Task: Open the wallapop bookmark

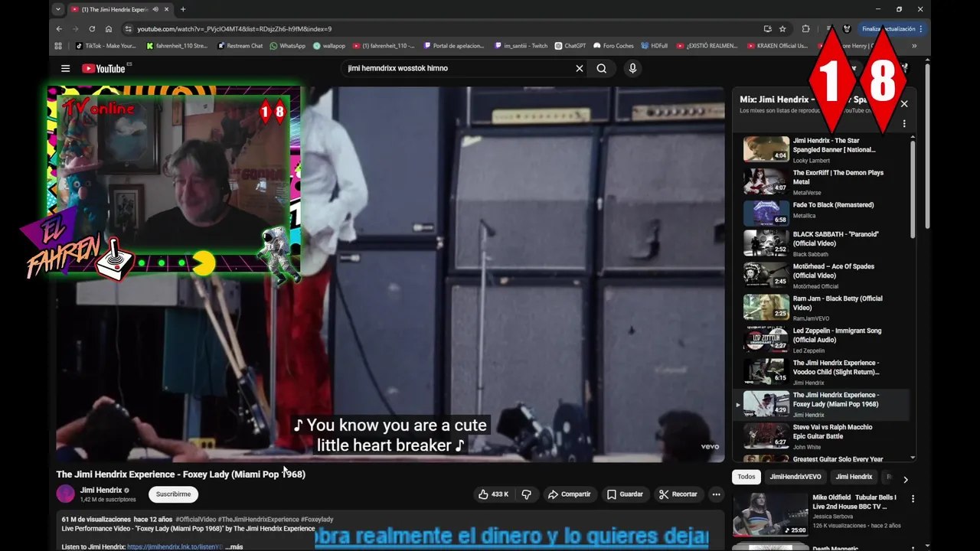Action: click(329, 46)
